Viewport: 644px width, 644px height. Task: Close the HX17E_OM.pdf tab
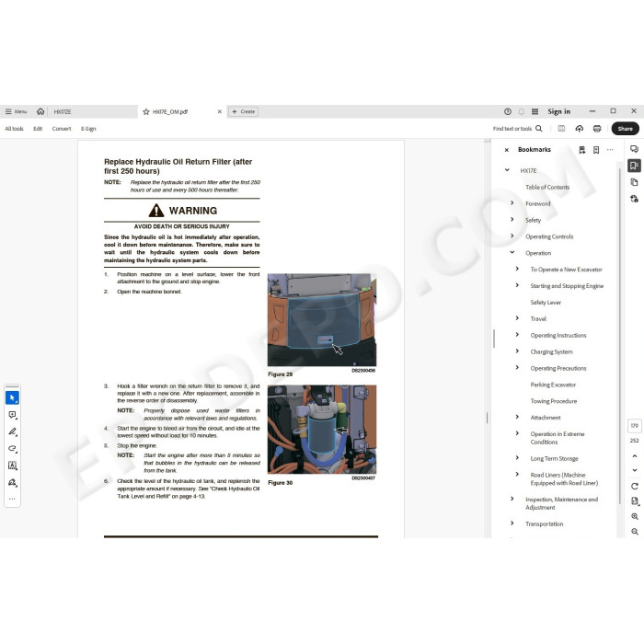tap(219, 111)
